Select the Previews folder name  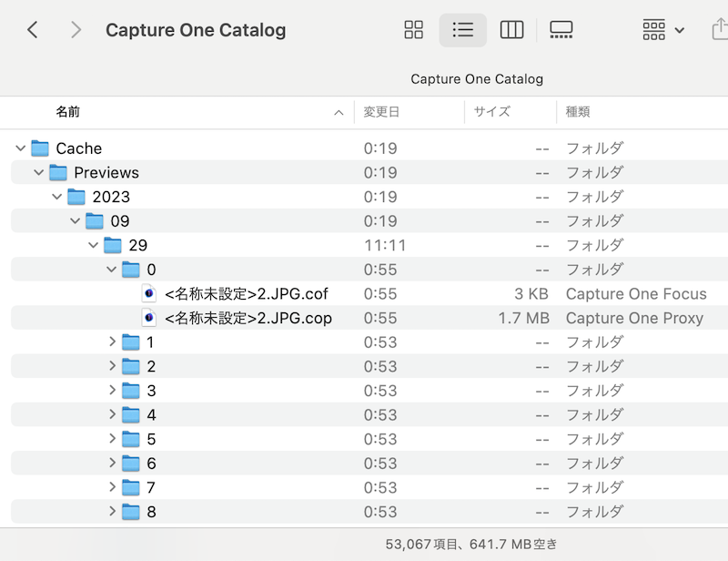(x=106, y=172)
